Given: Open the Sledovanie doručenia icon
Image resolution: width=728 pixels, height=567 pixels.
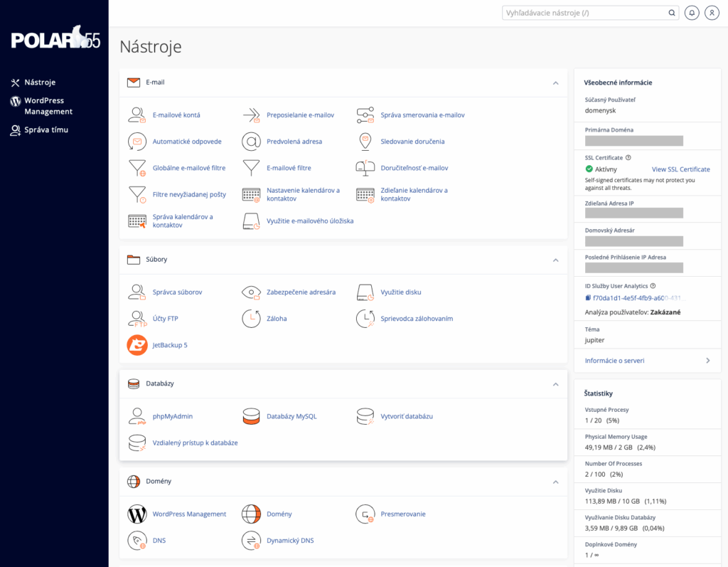Looking at the screenshot, I should tap(365, 142).
